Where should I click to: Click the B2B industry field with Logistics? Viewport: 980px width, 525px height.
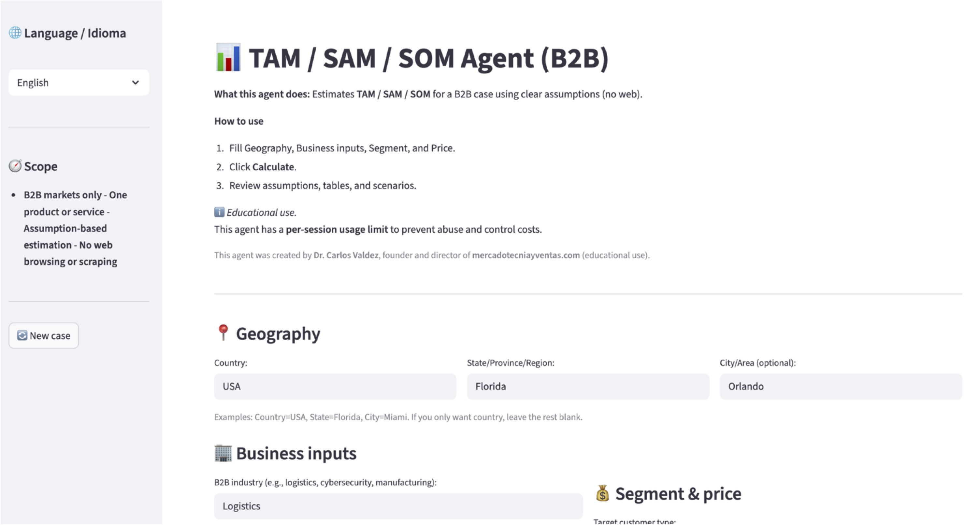click(x=398, y=506)
